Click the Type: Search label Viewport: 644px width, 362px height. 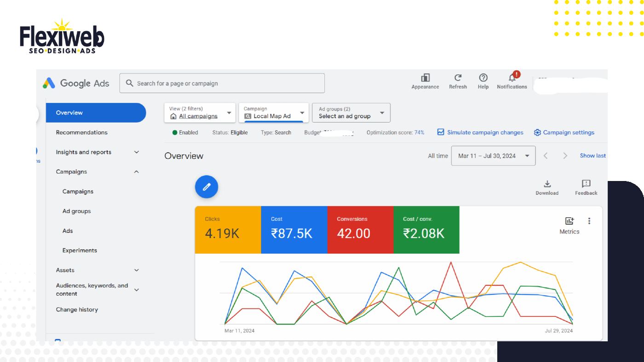pos(276,132)
